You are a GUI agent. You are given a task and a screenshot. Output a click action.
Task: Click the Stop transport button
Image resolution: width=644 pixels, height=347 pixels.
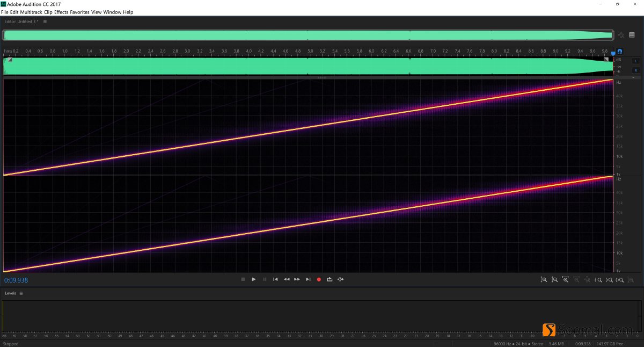(x=243, y=279)
